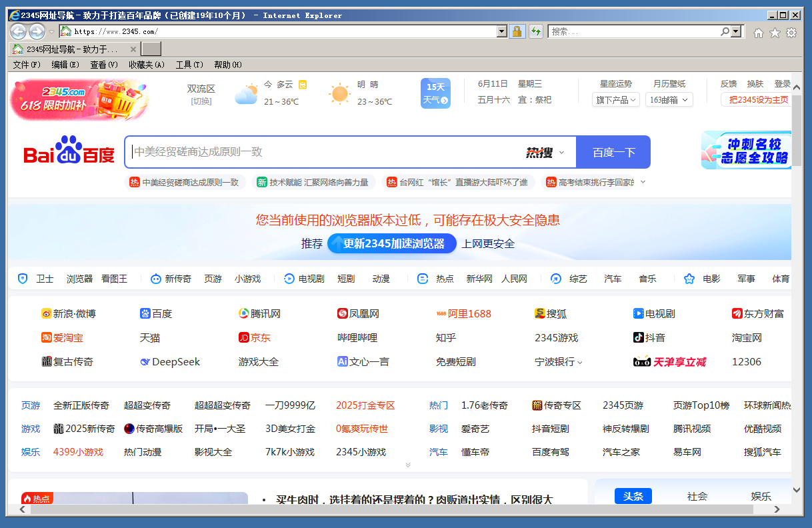Click the 卫士 shield icon in category bar

(23, 279)
